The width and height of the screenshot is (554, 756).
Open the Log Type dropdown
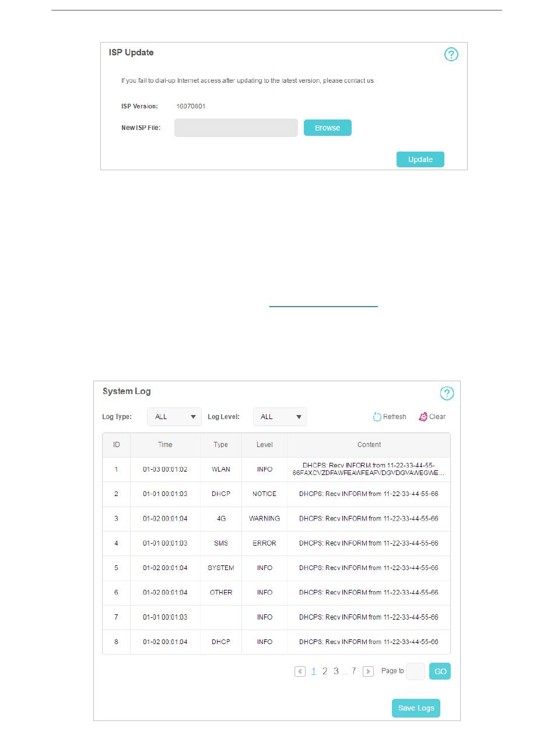tap(174, 417)
